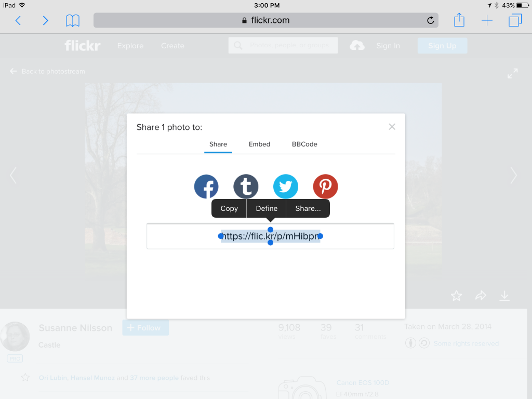Follow Susanne Nilsson
The width and height of the screenshot is (532, 399).
click(x=145, y=328)
